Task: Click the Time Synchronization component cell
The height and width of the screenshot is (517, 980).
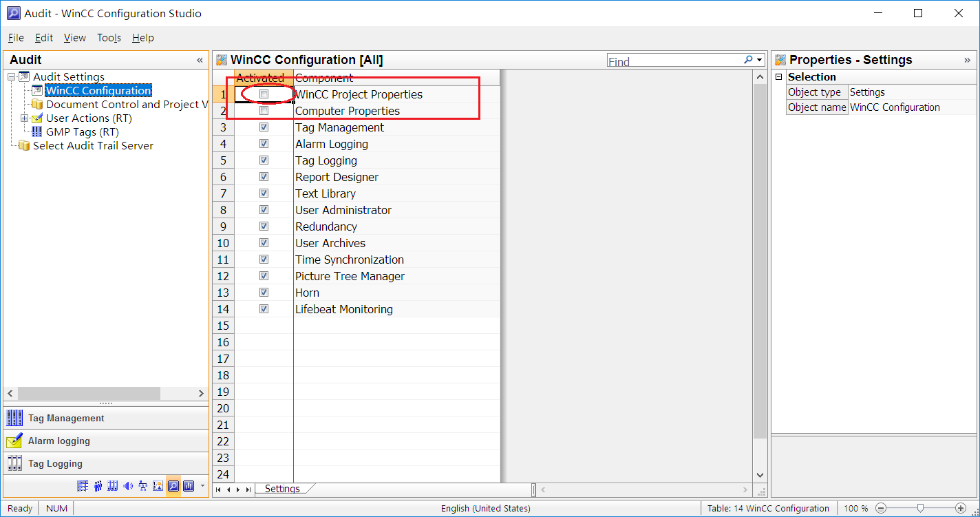Action: click(x=396, y=260)
